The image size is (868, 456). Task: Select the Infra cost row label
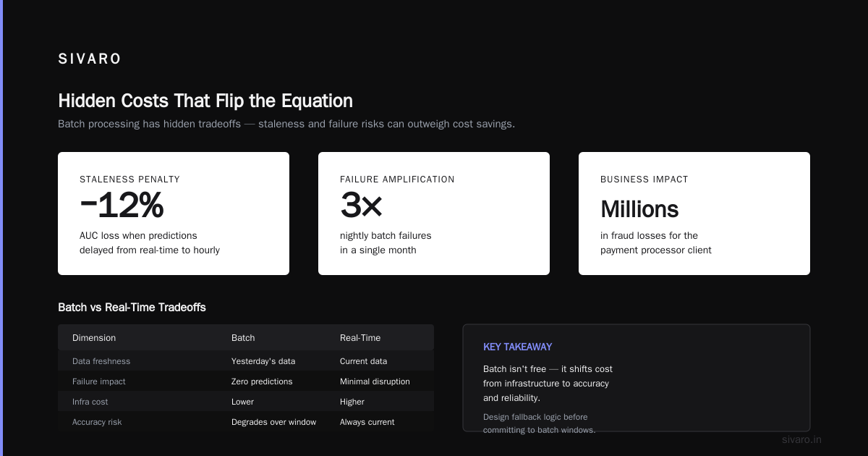point(90,402)
